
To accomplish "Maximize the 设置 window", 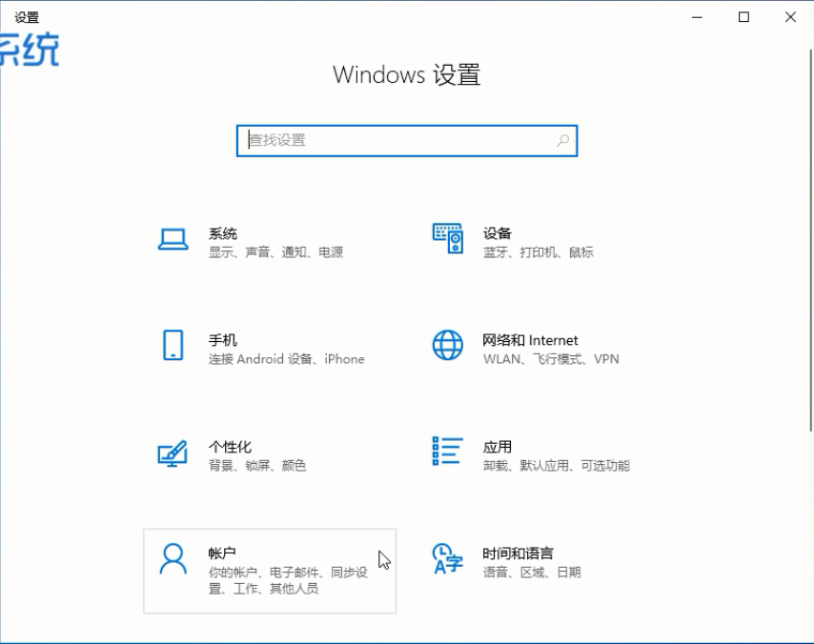I will coord(743,17).
